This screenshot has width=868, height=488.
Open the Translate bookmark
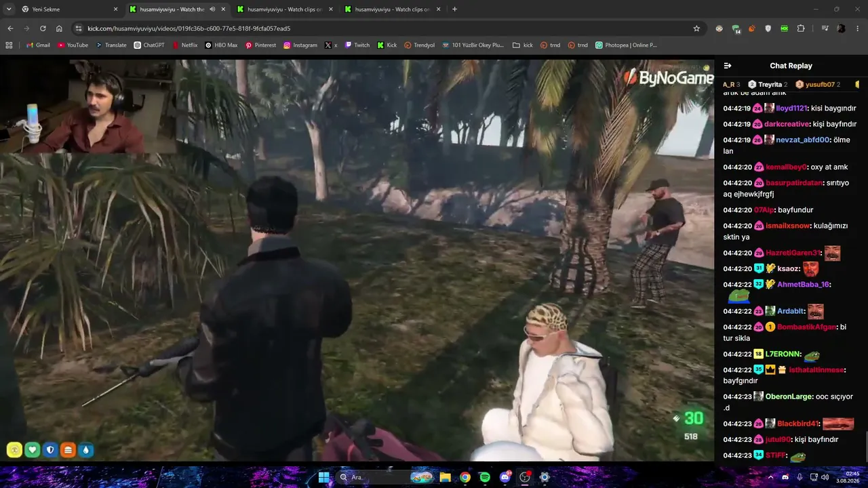click(x=111, y=45)
